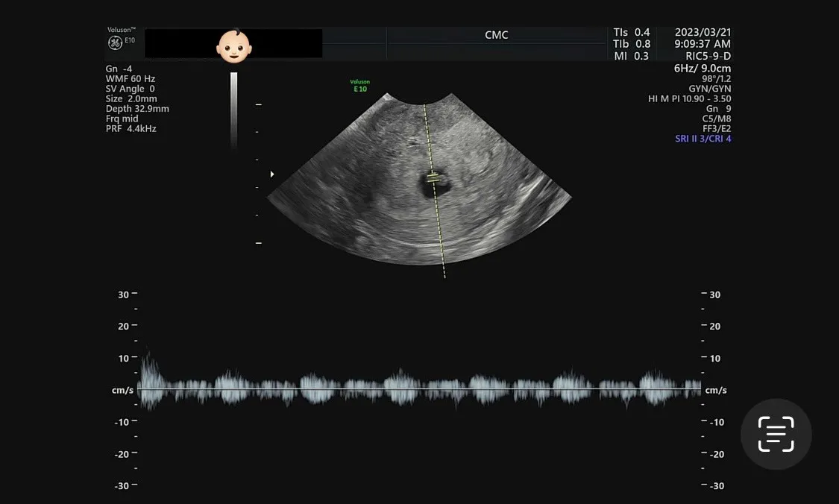Click the MI 0.3 value

click(632, 56)
